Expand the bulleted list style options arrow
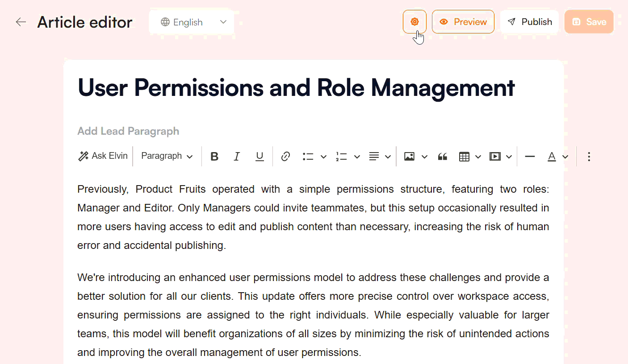Viewport: 628px width, 364px height. tap(323, 157)
